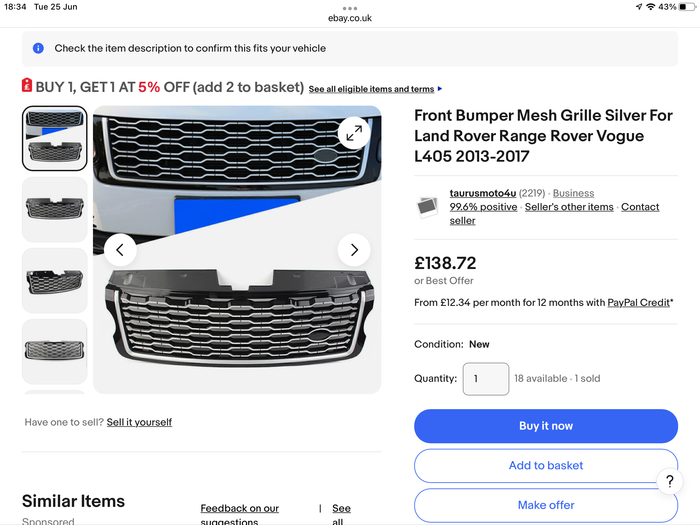Viewport: 700px width, 525px height.
Task: Click the Make offer button
Action: [x=546, y=505]
